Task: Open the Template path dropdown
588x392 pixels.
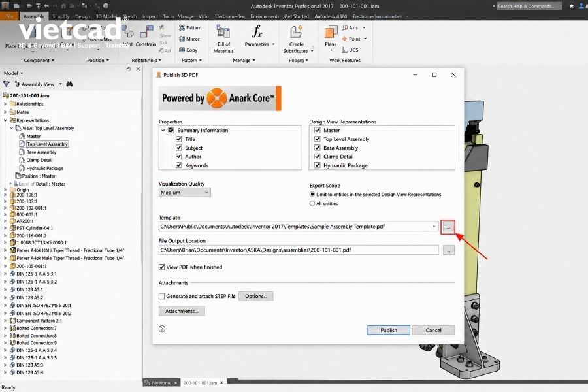Action: click(x=434, y=227)
